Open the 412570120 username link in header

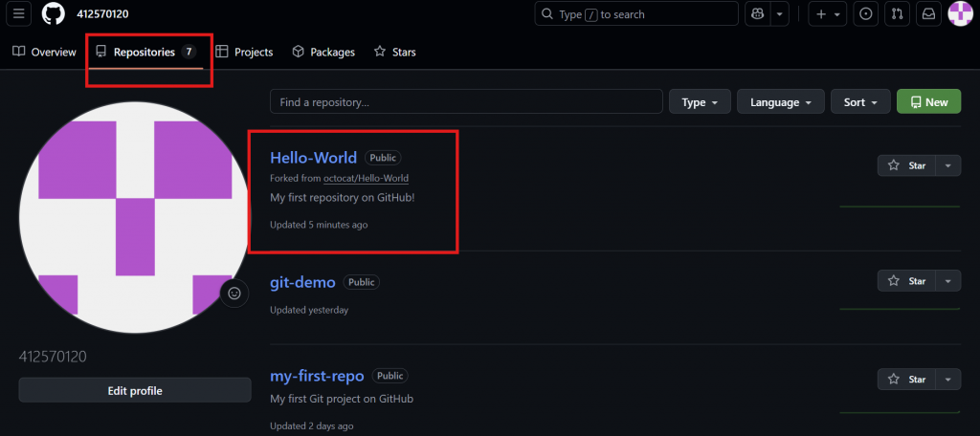(103, 14)
